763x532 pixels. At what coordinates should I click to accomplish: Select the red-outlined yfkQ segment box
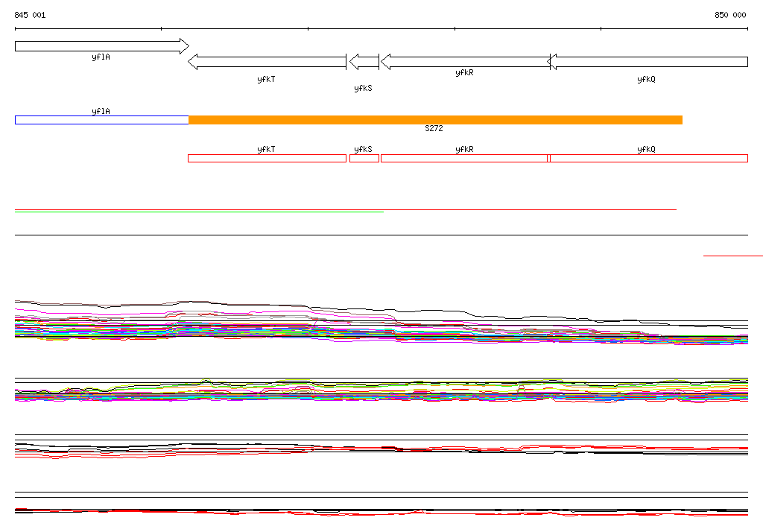pos(648,158)
